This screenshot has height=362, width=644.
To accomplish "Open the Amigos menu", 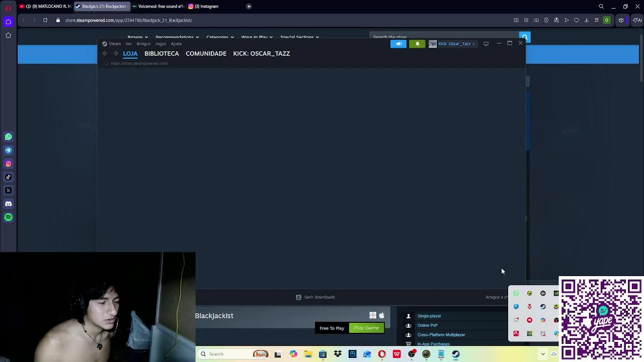I will (143, 44).
